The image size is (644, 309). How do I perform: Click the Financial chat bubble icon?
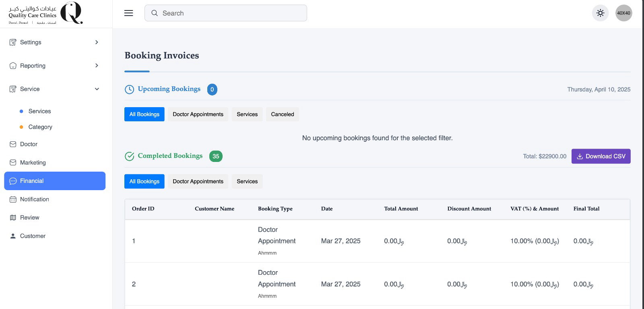coord(13,181)
